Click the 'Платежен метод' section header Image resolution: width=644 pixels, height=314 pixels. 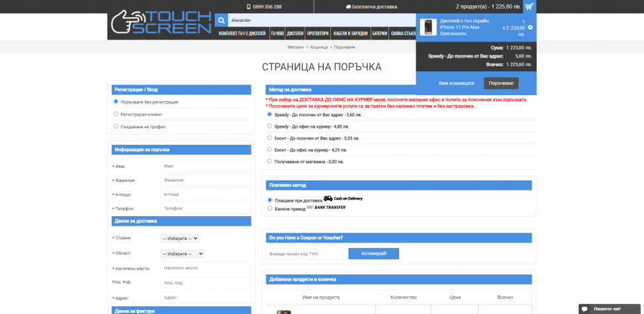pyautogui.click(x=399, y=185)
